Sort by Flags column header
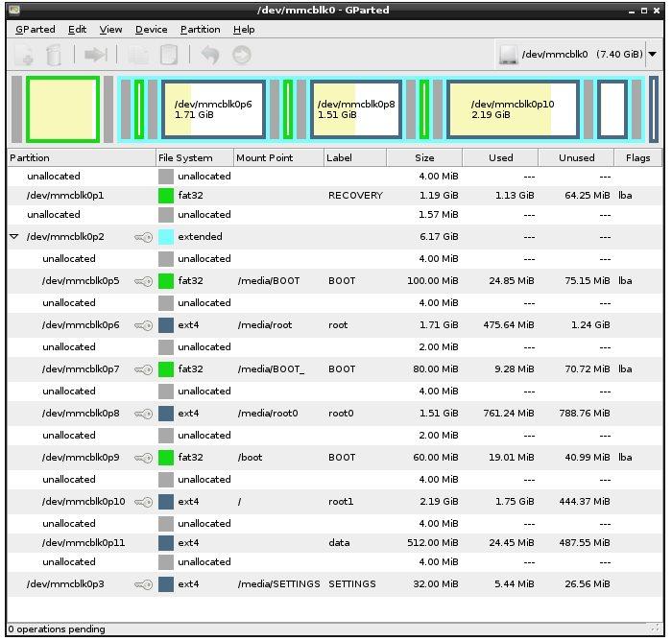This screenshot has width=672, height=641. pos(638,157)
